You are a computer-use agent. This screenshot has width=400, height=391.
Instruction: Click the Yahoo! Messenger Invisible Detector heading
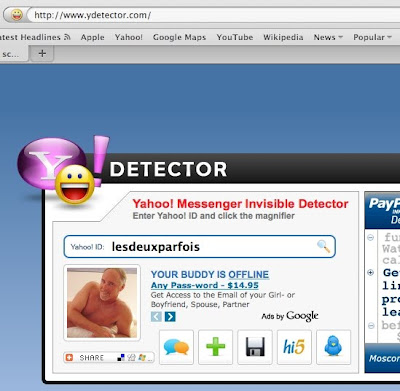coord(240,204)
